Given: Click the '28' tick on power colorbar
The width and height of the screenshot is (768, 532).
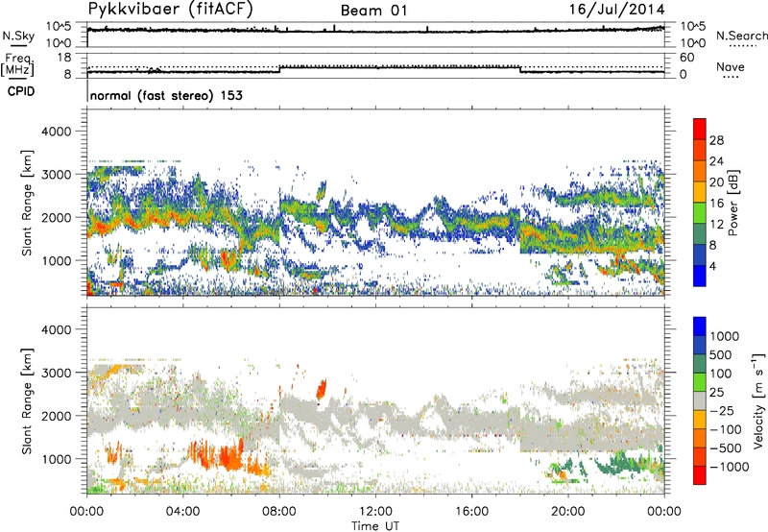Looking at the screenshot, I should click(716, 140).
